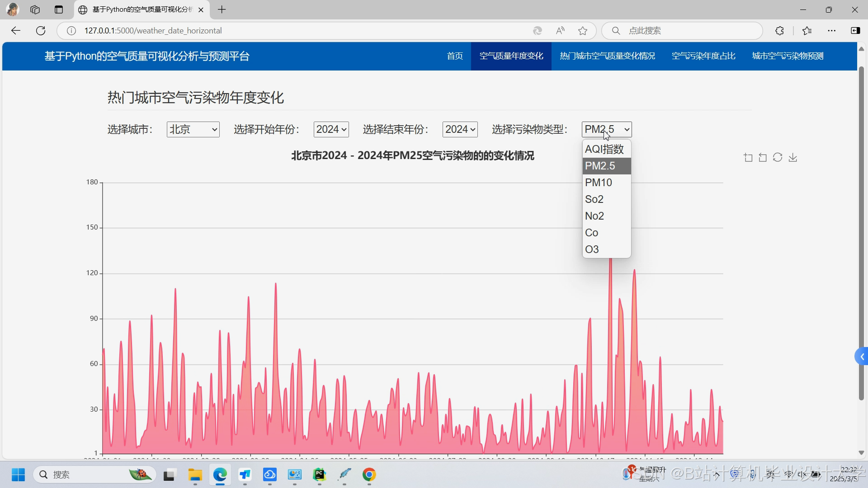Add this page to favorites
868x488 pixels.
(583, 31)
